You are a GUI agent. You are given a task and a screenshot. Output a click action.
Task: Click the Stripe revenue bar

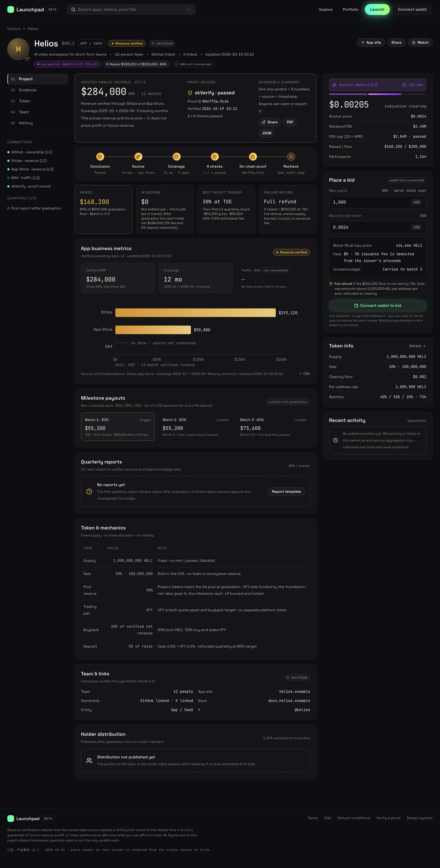point(196,313)
